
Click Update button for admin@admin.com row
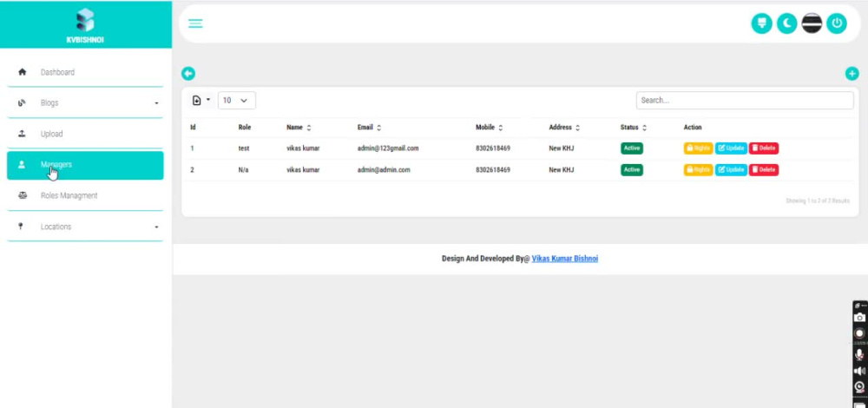pos(731,170)
